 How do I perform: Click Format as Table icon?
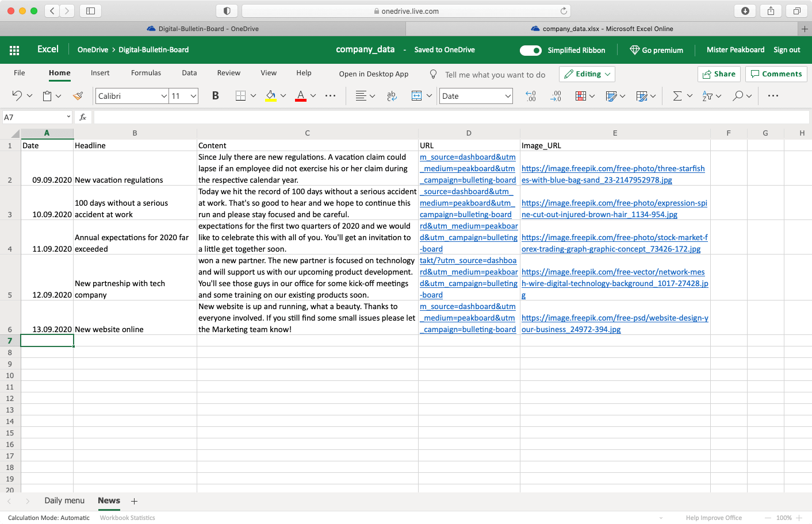pyautogui.click(x=642, y=96)
